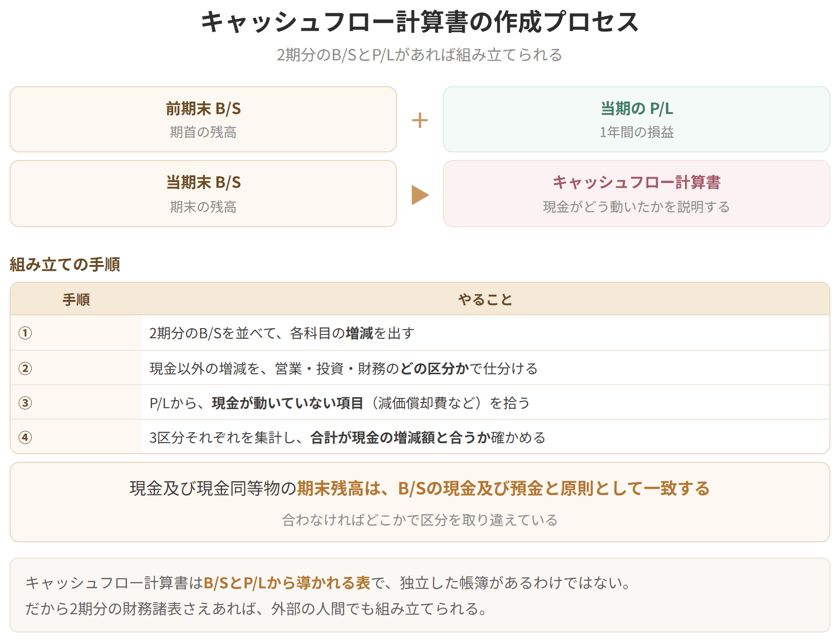Select the 当期の P/L card
Screen dimensions: 840x642
[x=637, y=119]
